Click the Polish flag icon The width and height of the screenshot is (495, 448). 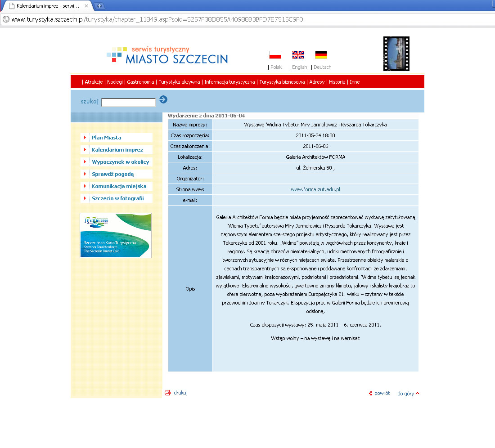click(x=275, y=55)
